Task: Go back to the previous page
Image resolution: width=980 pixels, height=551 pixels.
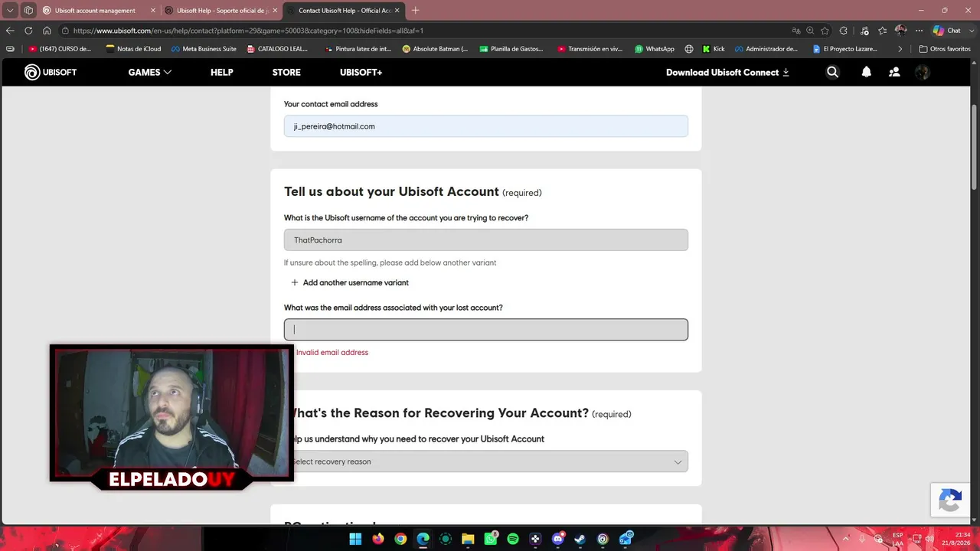Action: [x=10, y=31]
